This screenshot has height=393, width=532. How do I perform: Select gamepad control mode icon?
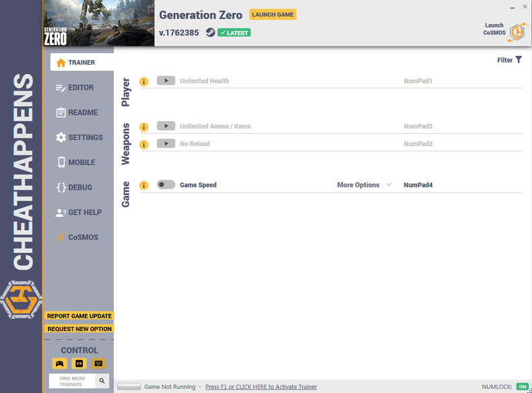60,363
